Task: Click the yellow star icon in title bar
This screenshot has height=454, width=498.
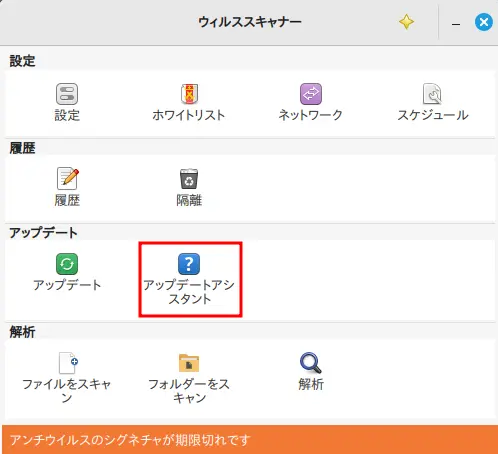Action: (406, 22)
